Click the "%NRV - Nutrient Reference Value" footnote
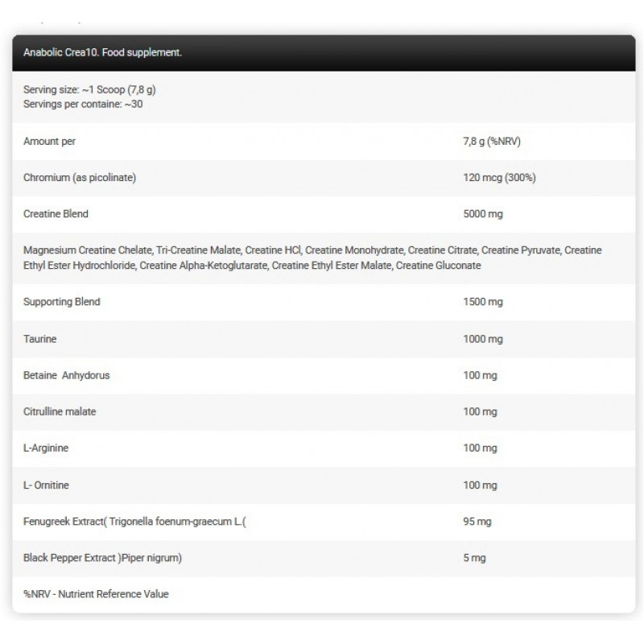 pyautogui.click(x=97, y=594)
